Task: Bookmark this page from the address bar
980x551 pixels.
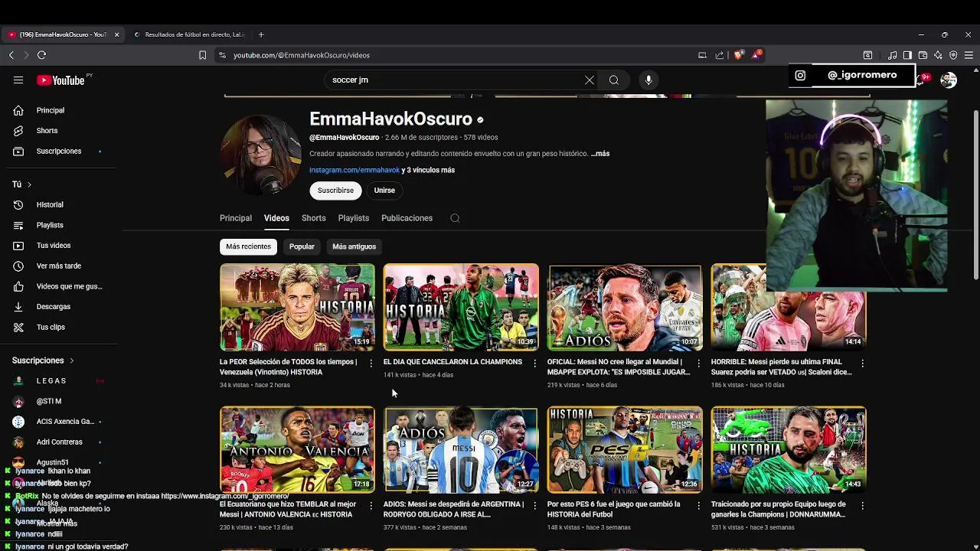Action: pyautogui.click(x=202, y=55)
